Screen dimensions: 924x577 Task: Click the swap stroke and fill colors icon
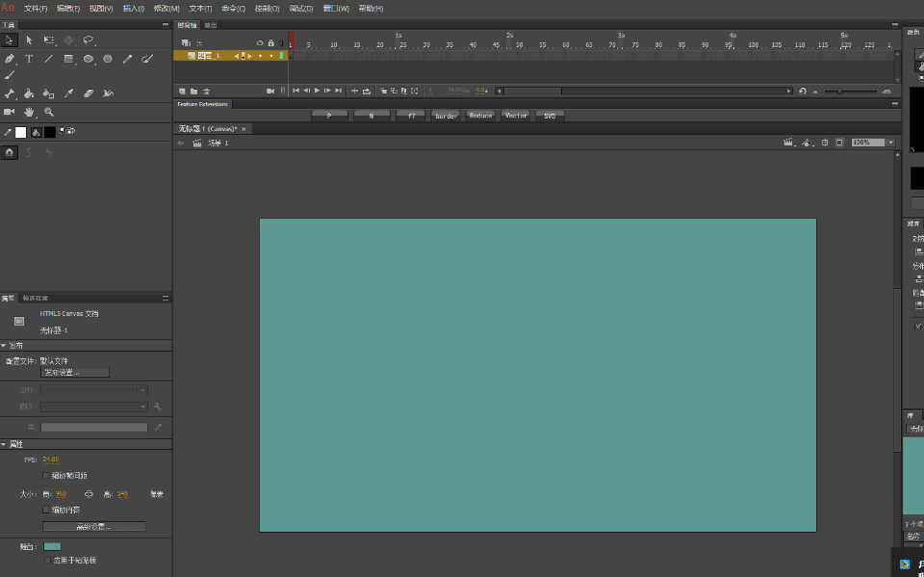(x=70, y=130)
